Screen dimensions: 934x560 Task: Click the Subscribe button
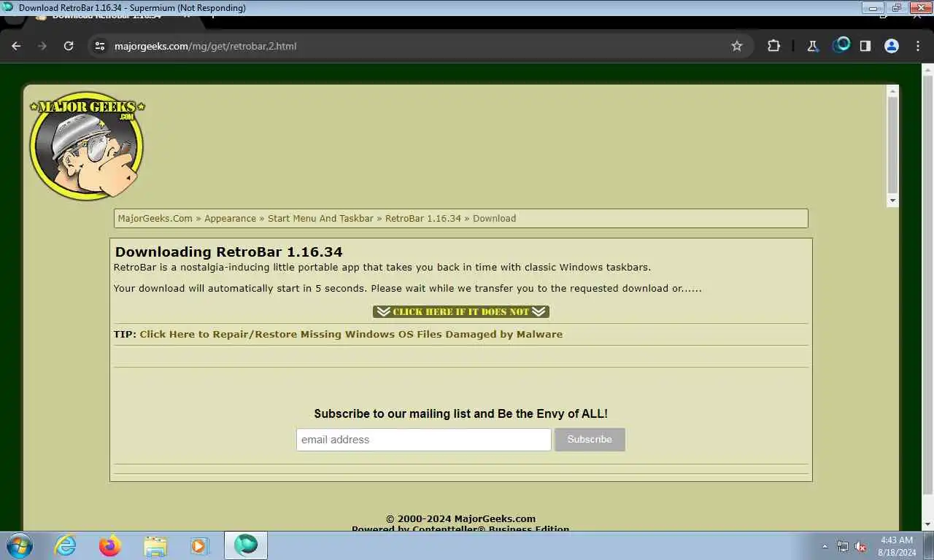click(590, 440)
